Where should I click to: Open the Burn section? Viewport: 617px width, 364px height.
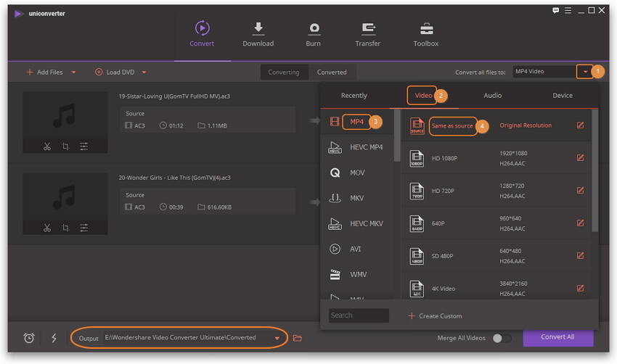click(x=314, y=34)
